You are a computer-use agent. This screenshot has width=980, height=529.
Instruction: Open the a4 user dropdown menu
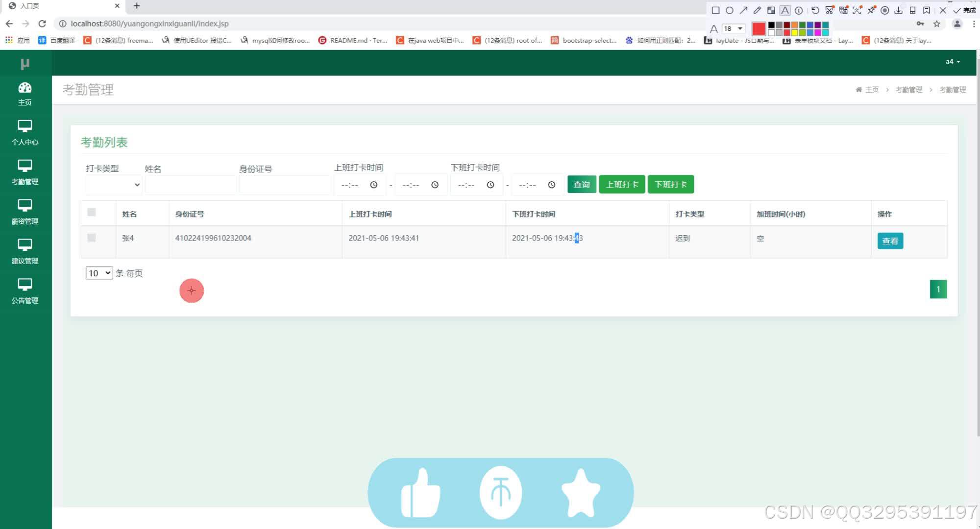click(x=953, y=62)
